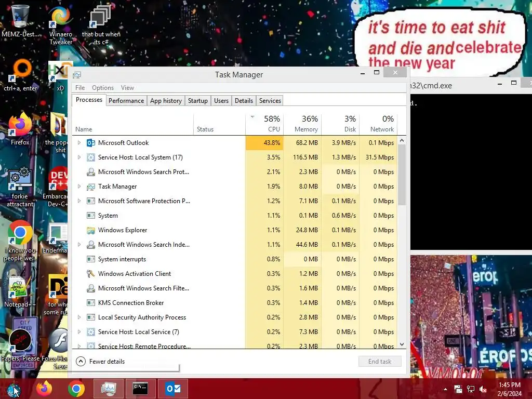Open the Options menu
This screenshot has width=532, height=399.
coord(103,88)
